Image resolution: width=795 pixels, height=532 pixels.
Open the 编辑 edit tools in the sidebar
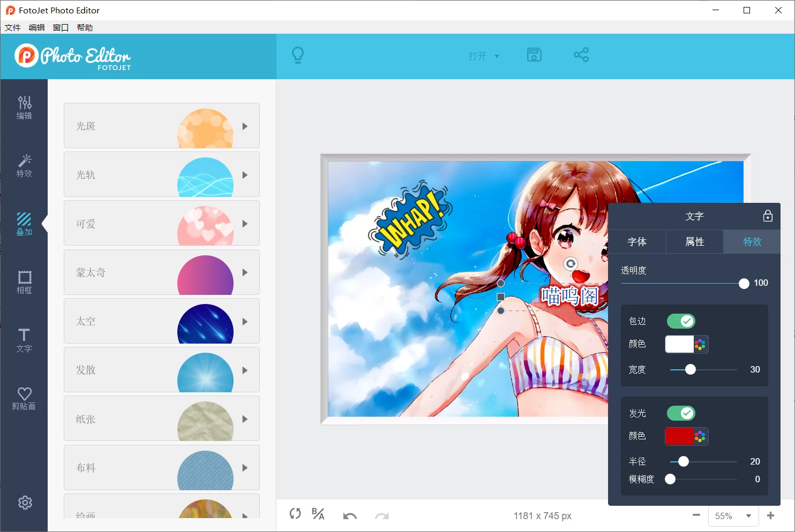[24, 108]
